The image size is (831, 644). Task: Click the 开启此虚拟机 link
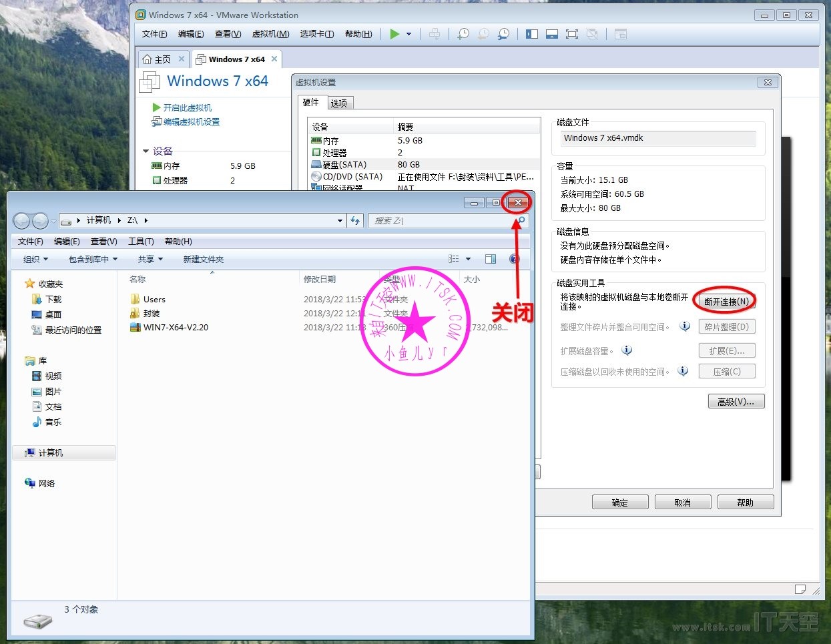[187, 107]
